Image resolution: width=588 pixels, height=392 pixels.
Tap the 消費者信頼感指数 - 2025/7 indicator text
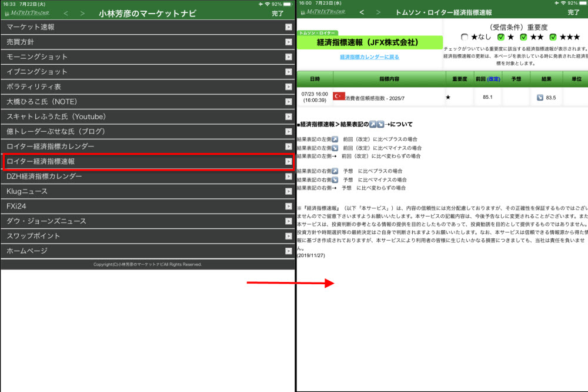(x=375, y=98)
